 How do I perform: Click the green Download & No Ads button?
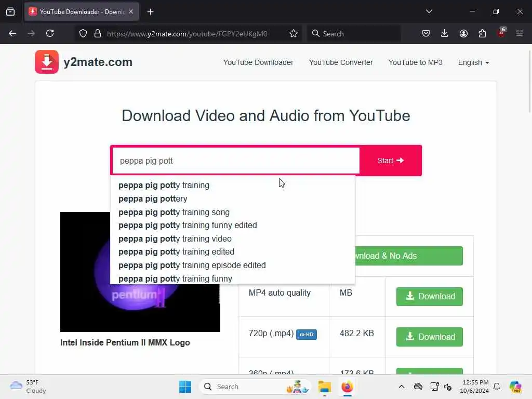coord(409,256)
